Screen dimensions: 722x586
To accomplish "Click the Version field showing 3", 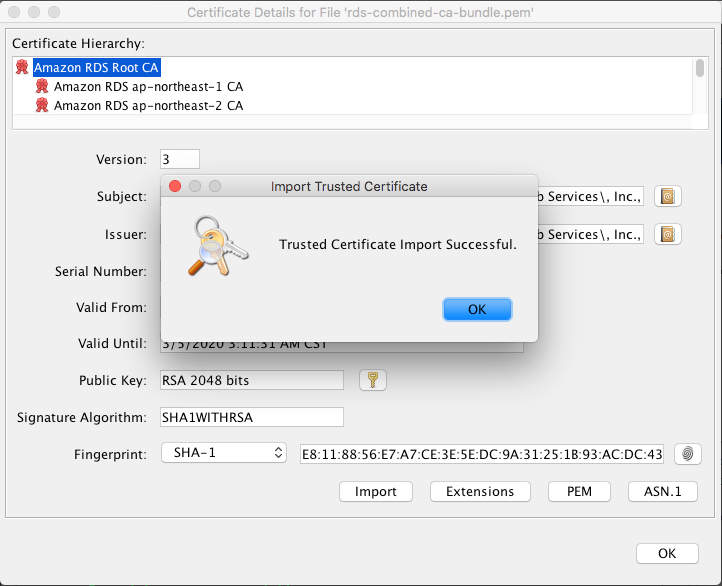I will [x=180, y=159].
